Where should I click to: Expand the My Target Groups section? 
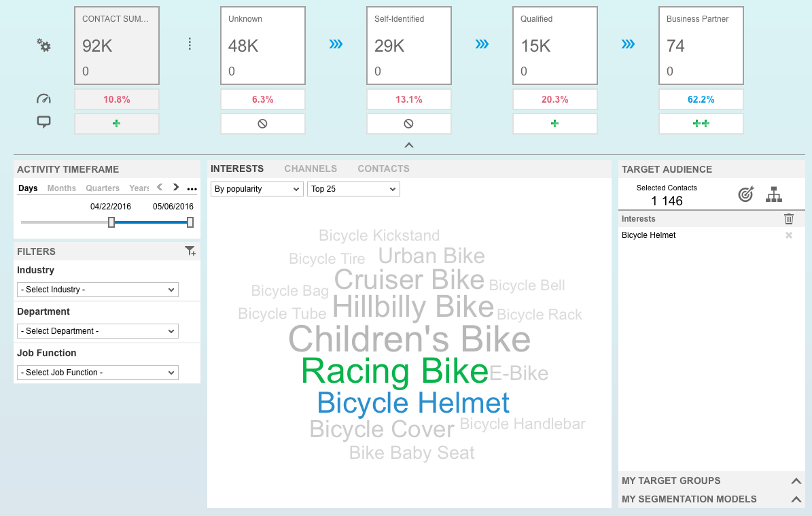(x=796, y=481)
